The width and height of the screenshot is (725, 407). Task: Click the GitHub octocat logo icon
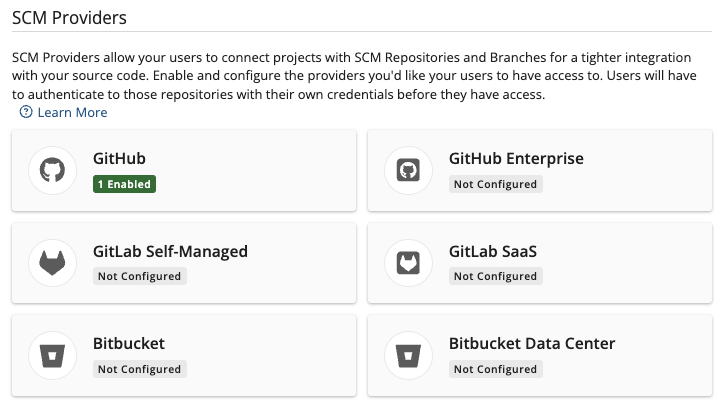point(52,170)
